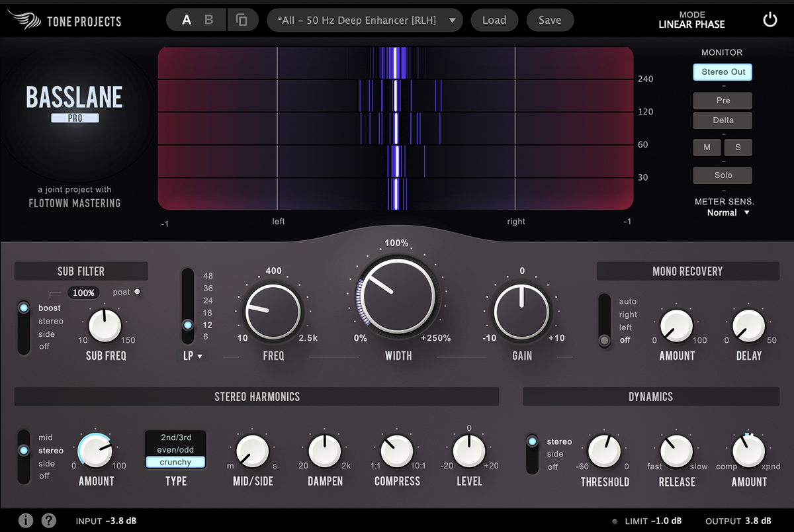
Task: Monitor the Pre signal
Action: coord(723,101)
